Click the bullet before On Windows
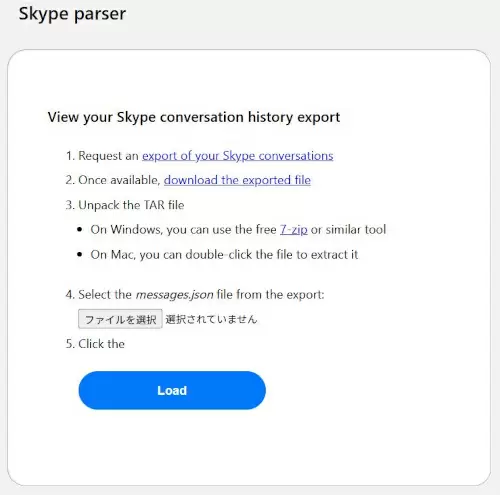 79,229
